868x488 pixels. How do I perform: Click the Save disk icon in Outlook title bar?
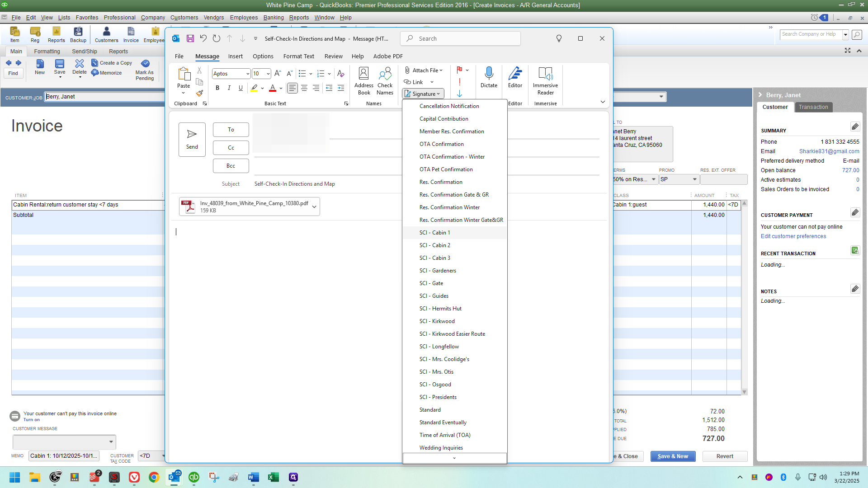tap(190, 38)
